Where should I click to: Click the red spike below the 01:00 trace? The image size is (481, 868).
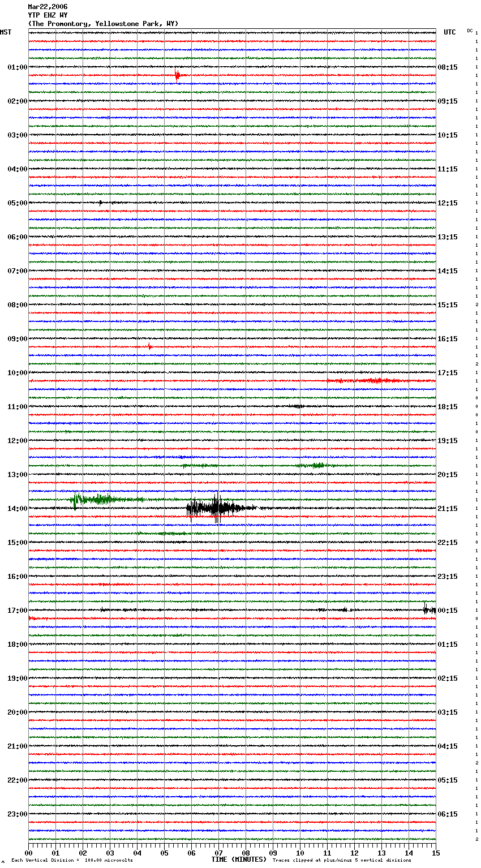pos(178,75)
